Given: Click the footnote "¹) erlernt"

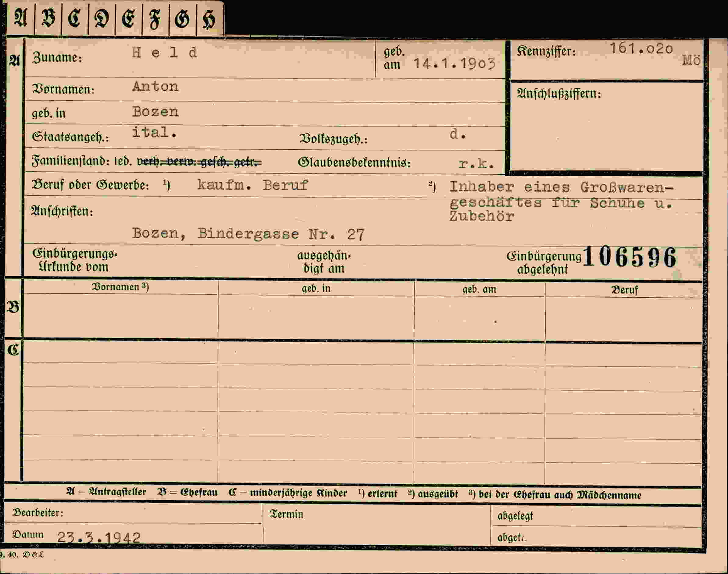Looking at the screenshot, I should click(x=378, y=494).
